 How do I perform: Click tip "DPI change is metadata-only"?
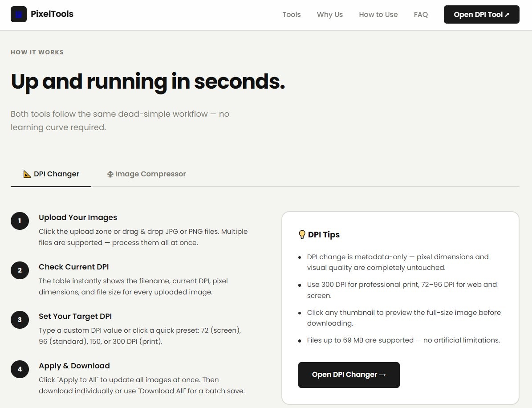click(x=398, y=262)
